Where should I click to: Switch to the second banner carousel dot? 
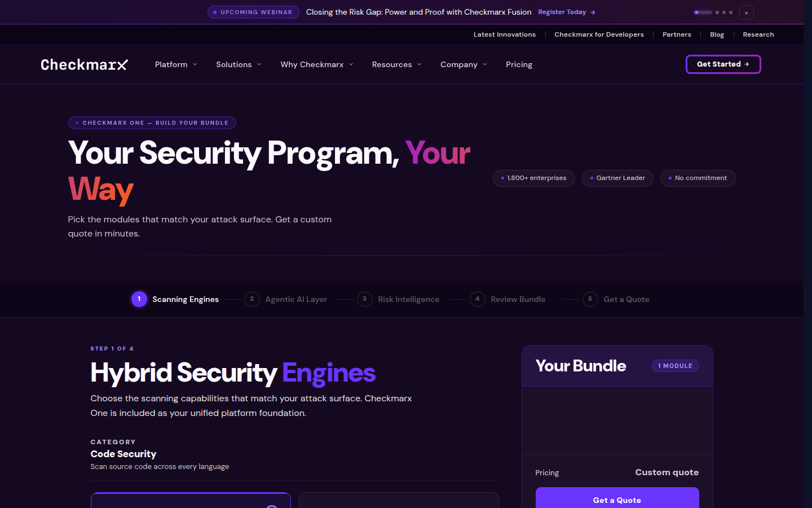(717, 12)
